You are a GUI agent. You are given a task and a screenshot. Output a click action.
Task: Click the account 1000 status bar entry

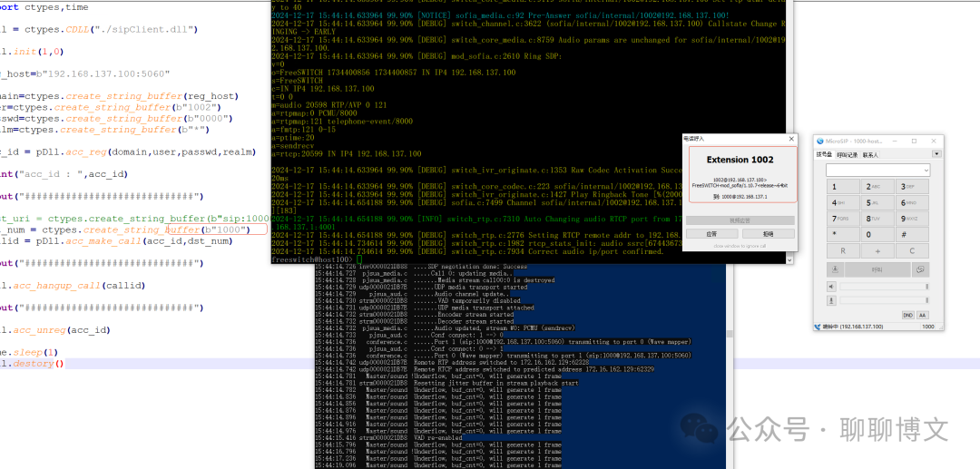[927, 327]
